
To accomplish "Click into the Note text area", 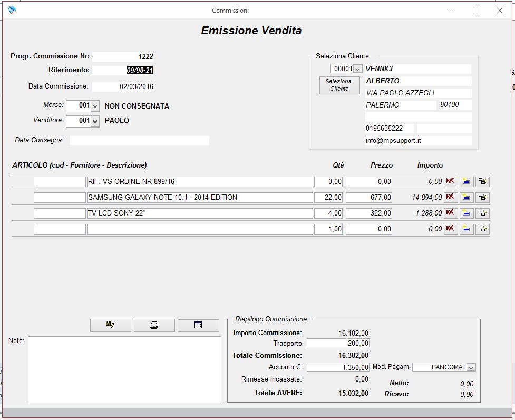I will tap(124, 369).
